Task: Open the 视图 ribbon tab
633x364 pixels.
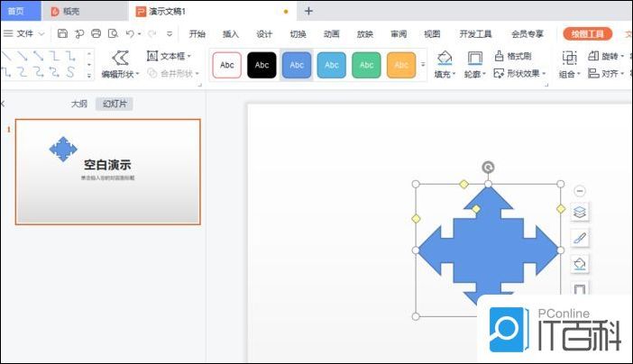Action: click(432, 34)
